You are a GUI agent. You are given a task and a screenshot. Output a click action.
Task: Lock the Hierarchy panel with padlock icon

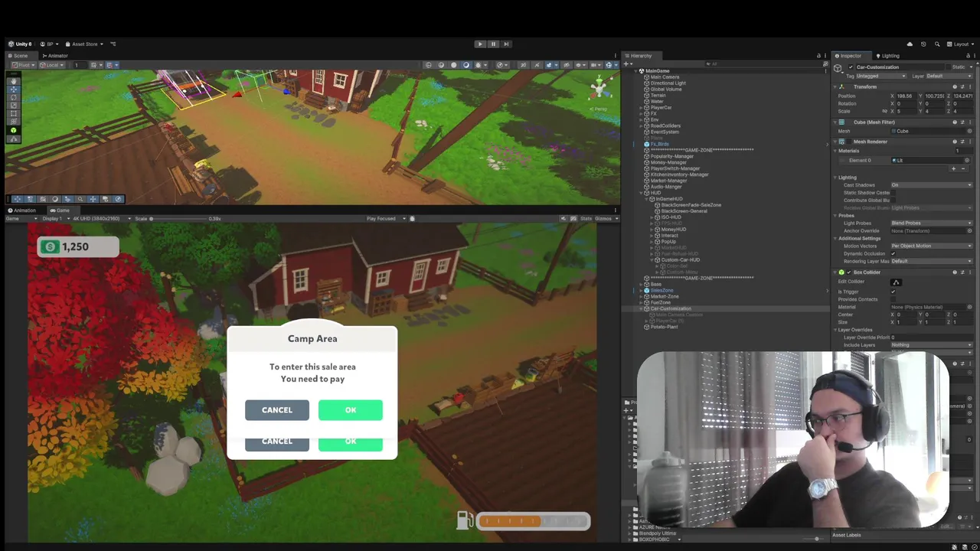point(818,56)
